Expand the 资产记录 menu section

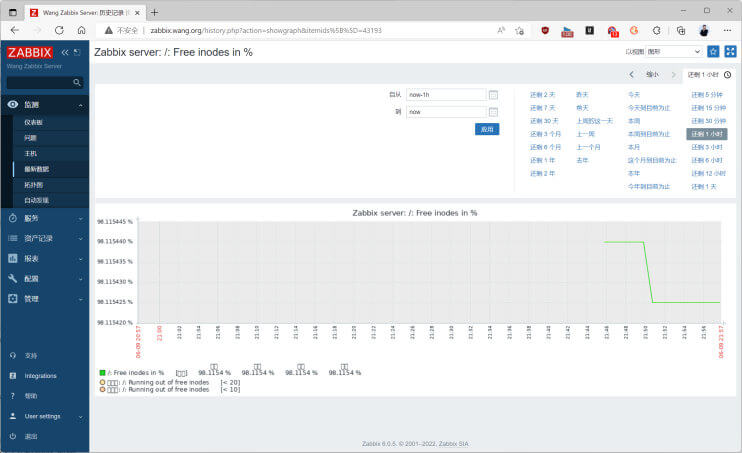click(80, 239)
